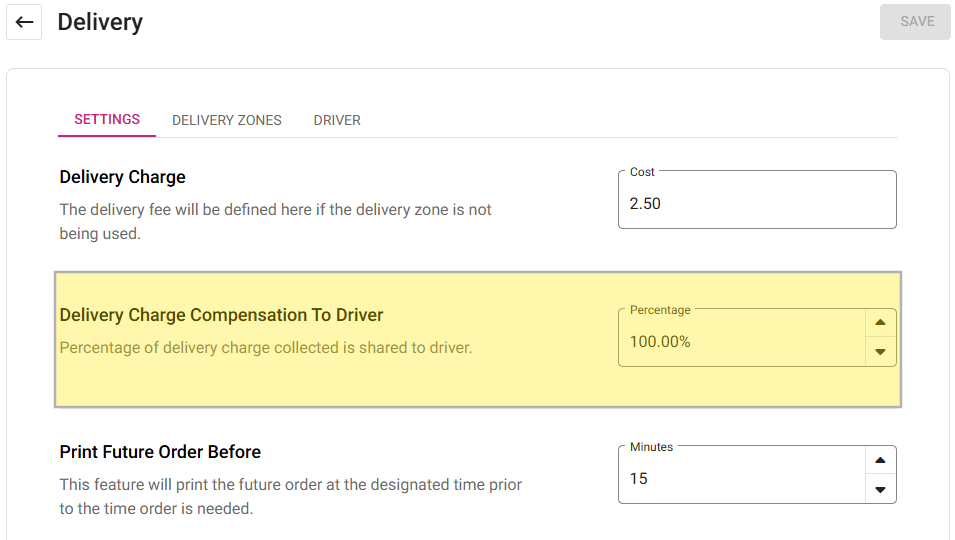
Task: Increase Percentage with the up arrow
Action: click(880, 323)
